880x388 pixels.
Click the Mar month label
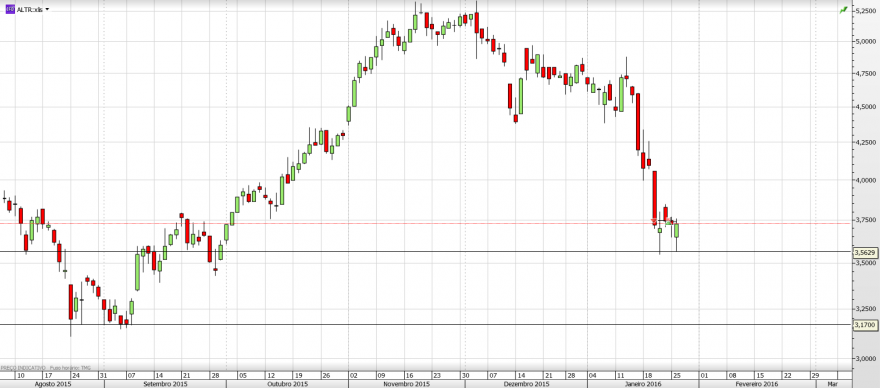(x=832, y=384)
